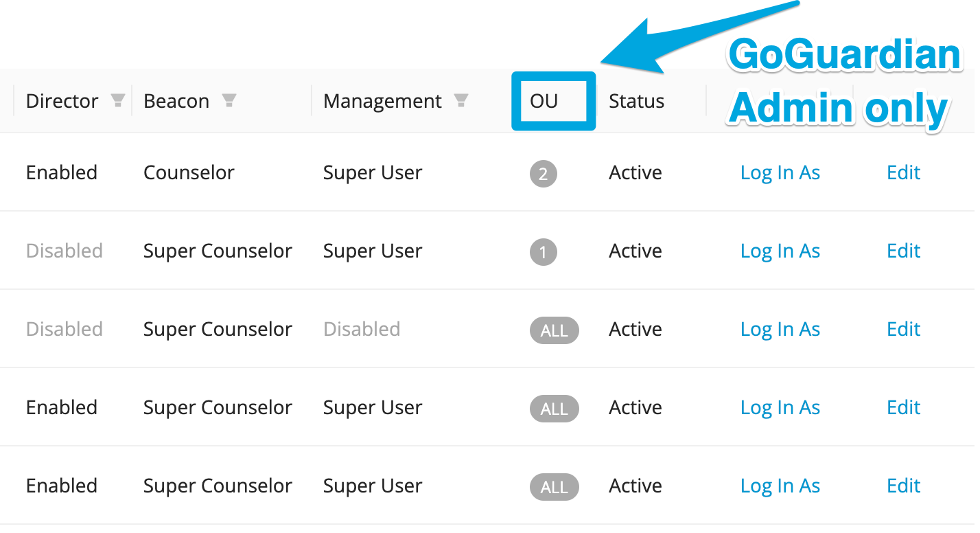The width and height of the screenshot is (980, 533).
Task: Click Log In As for the Counselor user
Action: coord(780,174)
